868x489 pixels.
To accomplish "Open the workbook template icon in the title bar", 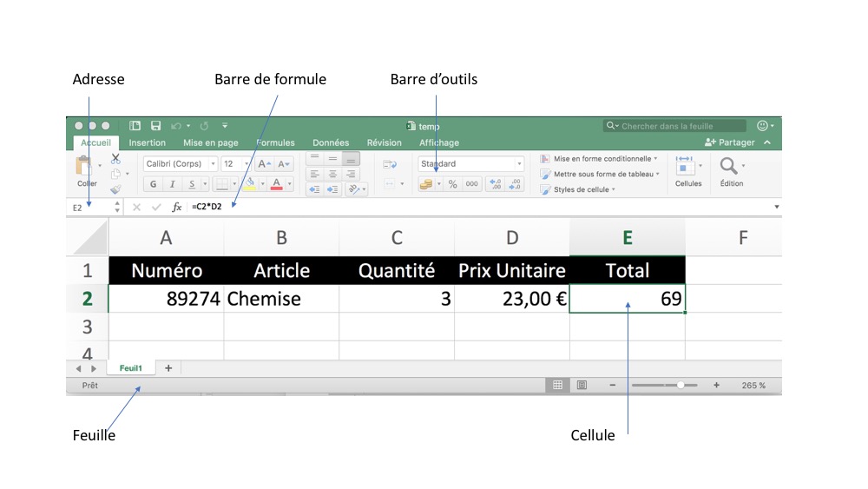I will (x=135, y=126).
